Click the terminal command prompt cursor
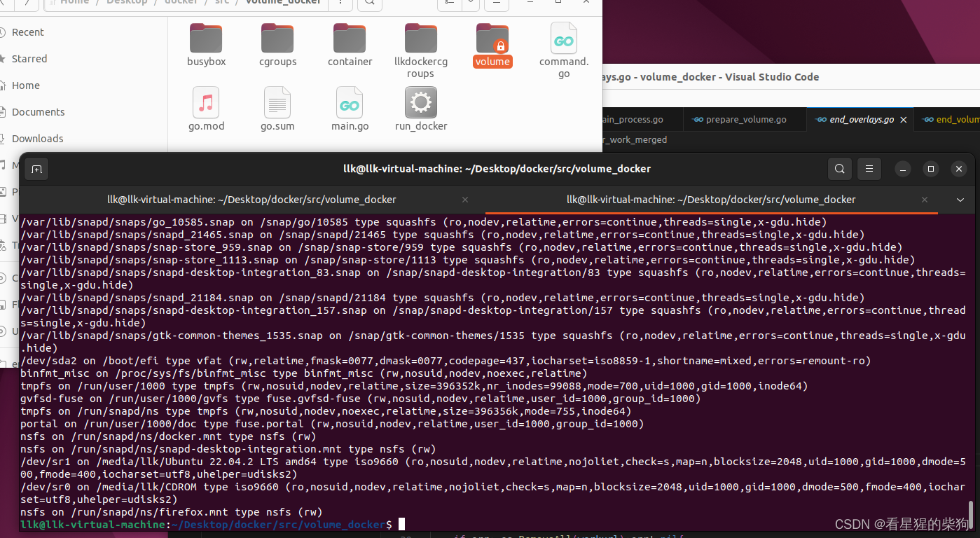980x538 pixels. pos(401,525)
